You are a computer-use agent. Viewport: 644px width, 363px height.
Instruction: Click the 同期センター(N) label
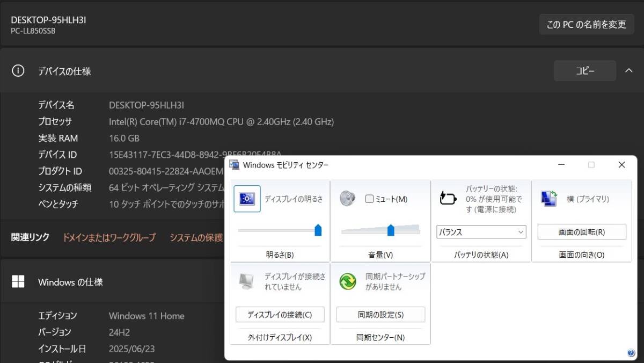coord(380,338)
